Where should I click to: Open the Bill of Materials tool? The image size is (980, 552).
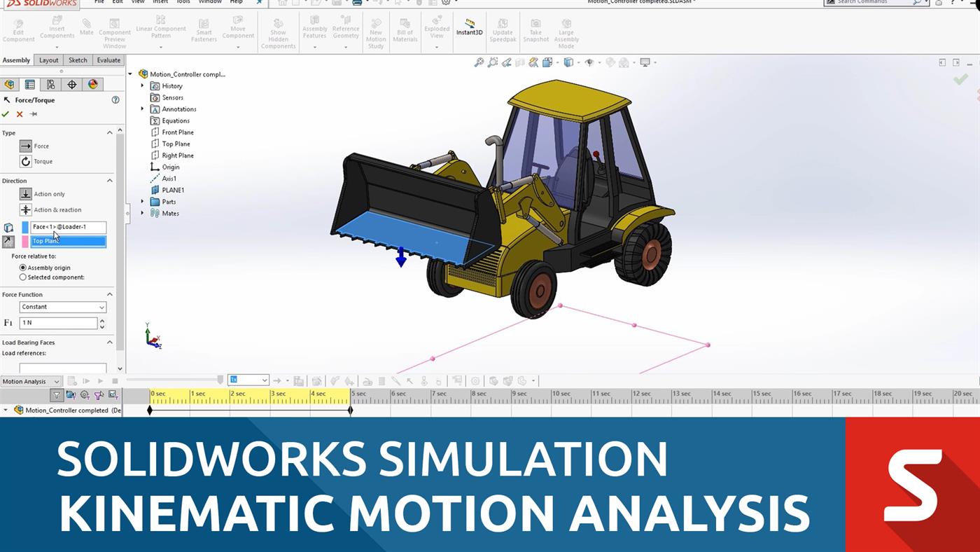405,31
